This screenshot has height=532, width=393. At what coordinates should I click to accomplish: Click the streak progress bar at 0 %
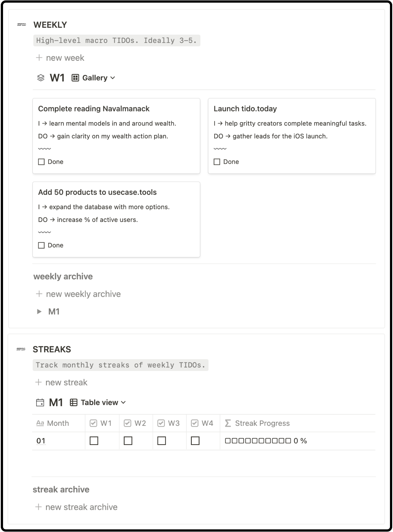point(266,441)
